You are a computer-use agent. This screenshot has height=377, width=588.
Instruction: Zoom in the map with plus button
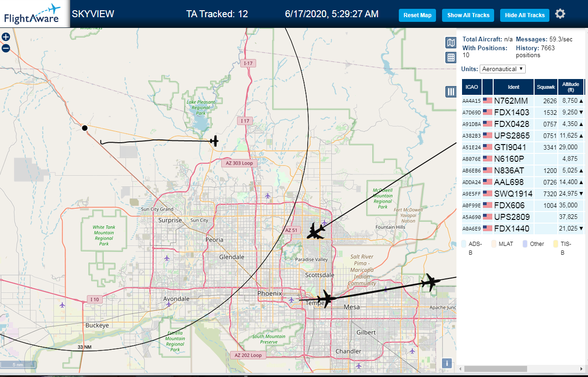tap(6, 37)
